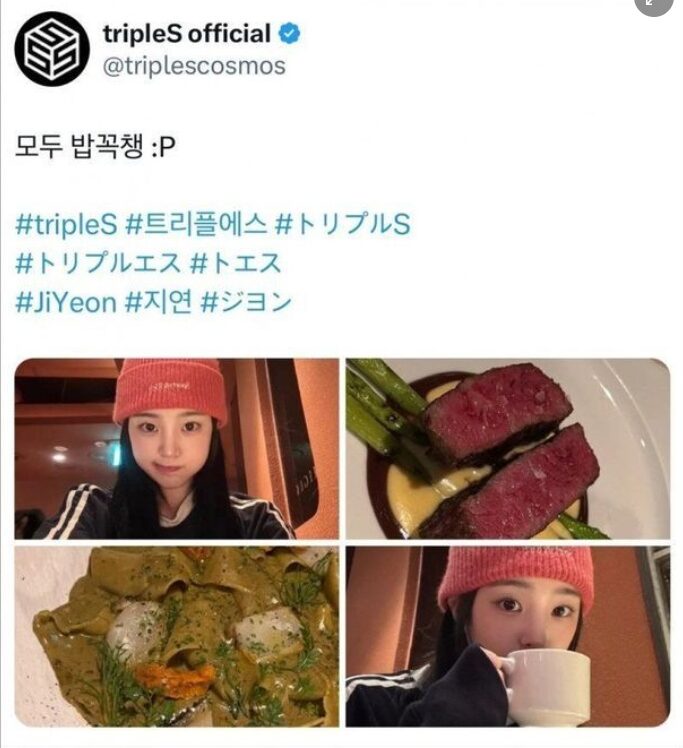This screenshot has height=748, width=683.
Task: Open the tripleS cube logo avatar
Action: pos(52,49)
